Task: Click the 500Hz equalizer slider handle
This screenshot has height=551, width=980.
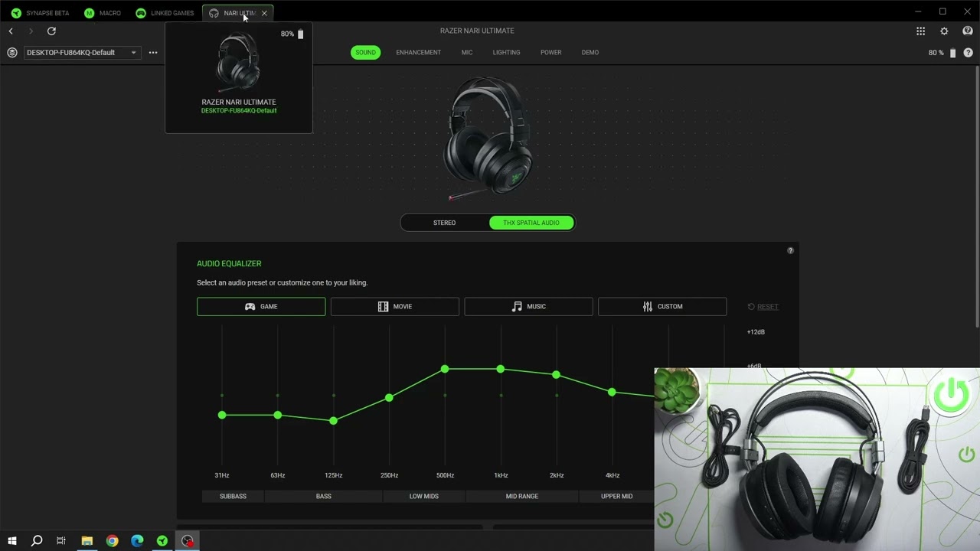Action: (x=445, y=369)
